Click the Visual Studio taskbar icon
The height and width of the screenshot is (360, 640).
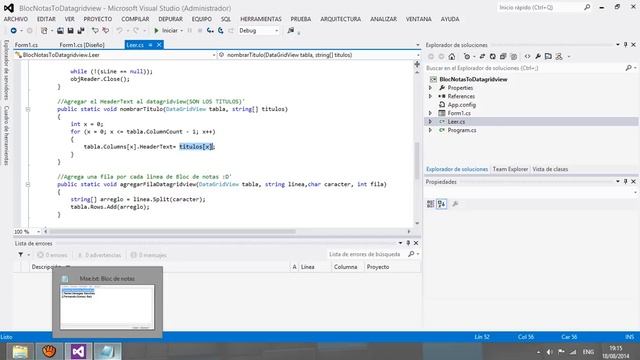coord(78,351)
